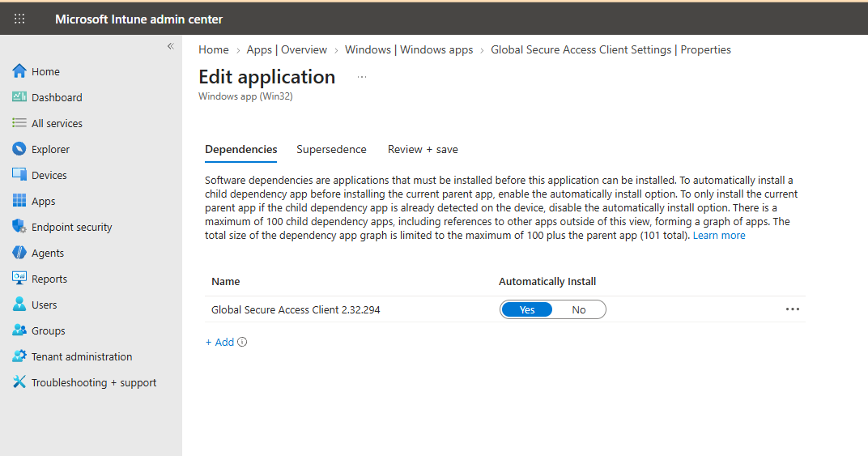868x456 pixels.
Task: Click Automatically Install column header
Action: click(x=547, y=282)
